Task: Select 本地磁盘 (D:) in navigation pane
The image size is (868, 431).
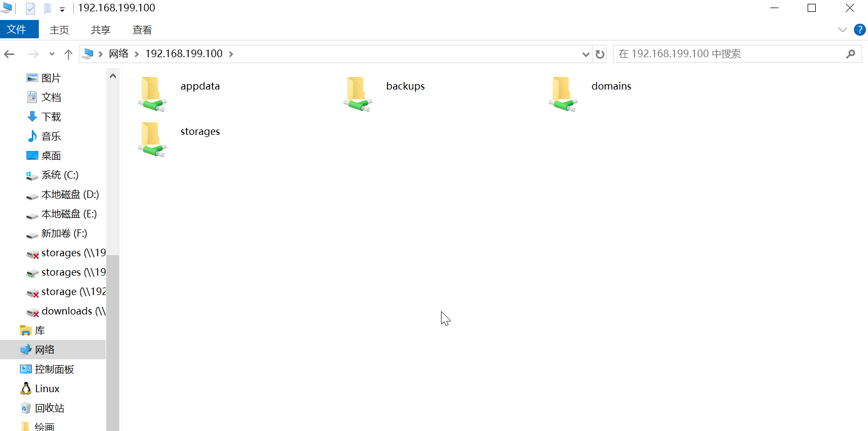Action: click(x=70, y=195)
